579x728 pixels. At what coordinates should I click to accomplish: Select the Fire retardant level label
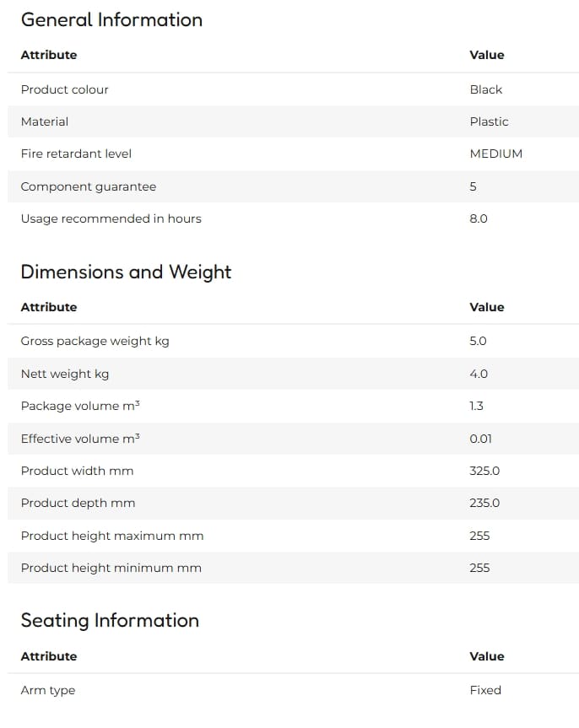76,154
